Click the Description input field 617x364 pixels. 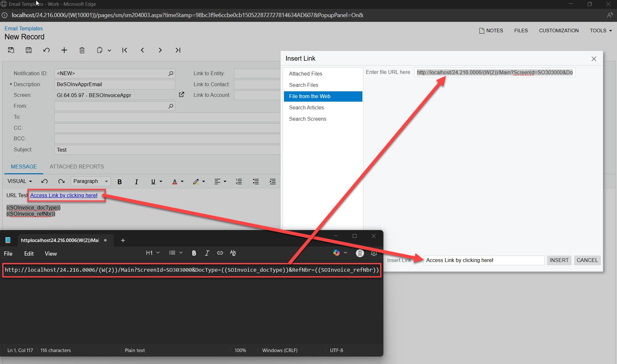click(115, 85)
